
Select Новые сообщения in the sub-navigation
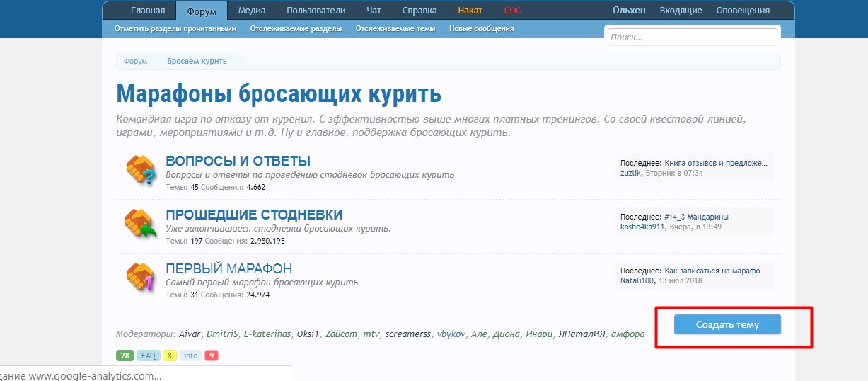pyautogui.click(x=481, y=29)
